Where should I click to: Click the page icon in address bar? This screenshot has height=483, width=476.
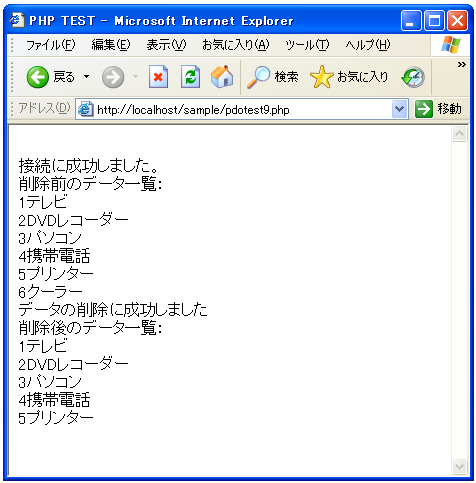[85, 109]
